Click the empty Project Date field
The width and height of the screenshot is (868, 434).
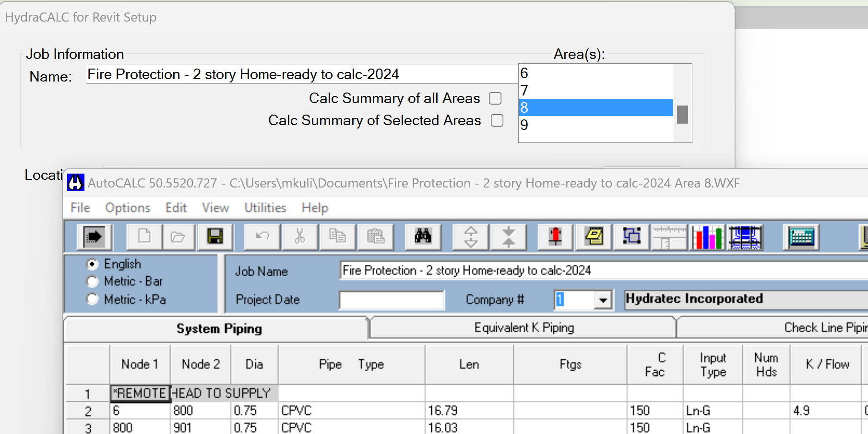point(392,300)
